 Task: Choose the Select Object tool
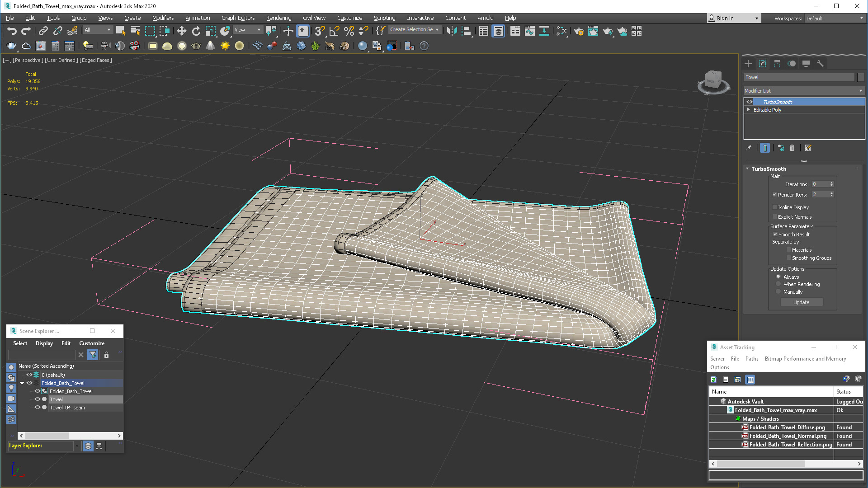pyautogui.click(x=121, y=31)
